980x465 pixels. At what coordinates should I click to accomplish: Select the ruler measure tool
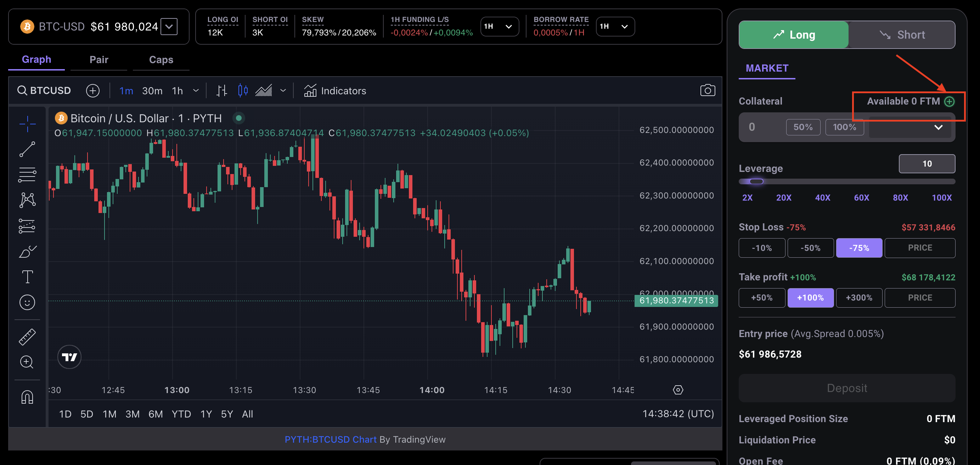[27, 337]
